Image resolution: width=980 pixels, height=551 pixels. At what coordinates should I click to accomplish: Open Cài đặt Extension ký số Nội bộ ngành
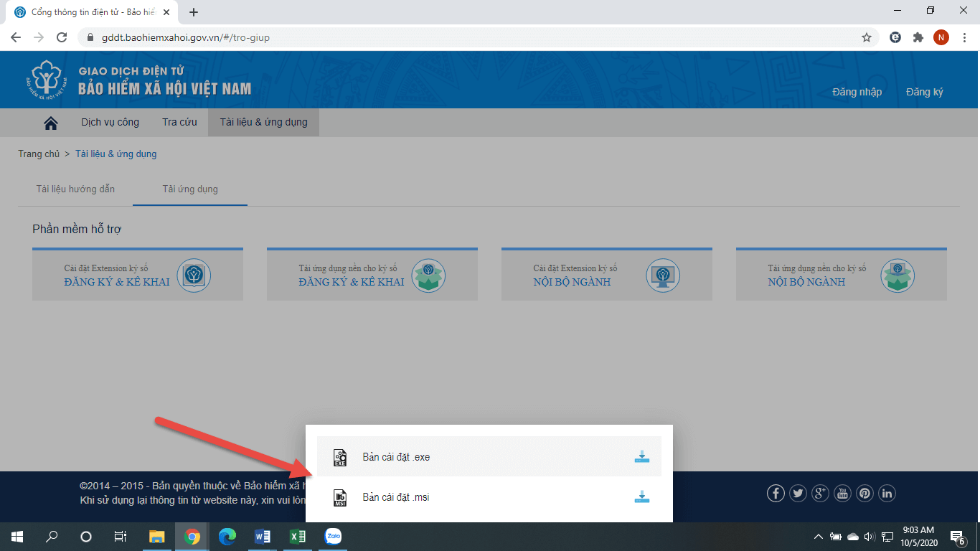[x=606, y=275]
